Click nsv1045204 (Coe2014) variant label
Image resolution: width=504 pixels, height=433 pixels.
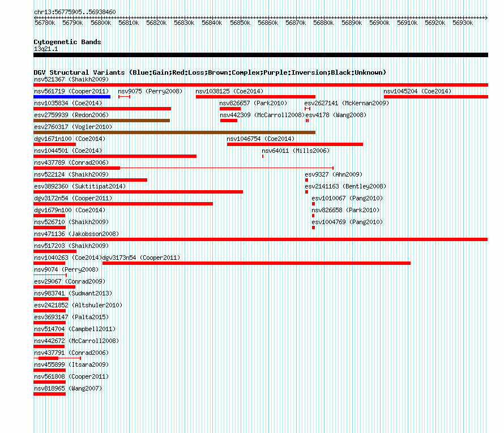(x=417, y=91)
